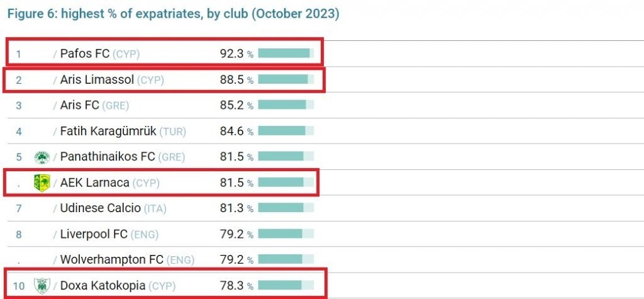Click the Panathinaikos FC club name

108,157
